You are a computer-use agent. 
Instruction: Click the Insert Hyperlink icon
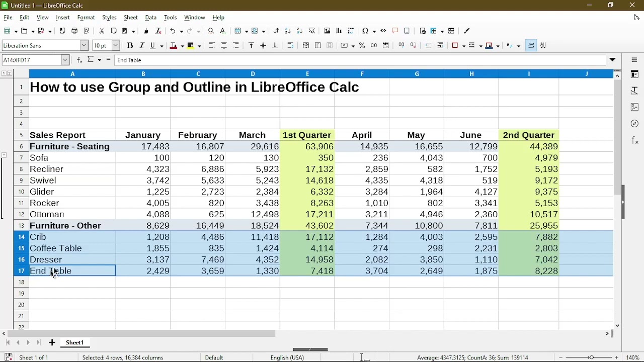pos(384,31)
